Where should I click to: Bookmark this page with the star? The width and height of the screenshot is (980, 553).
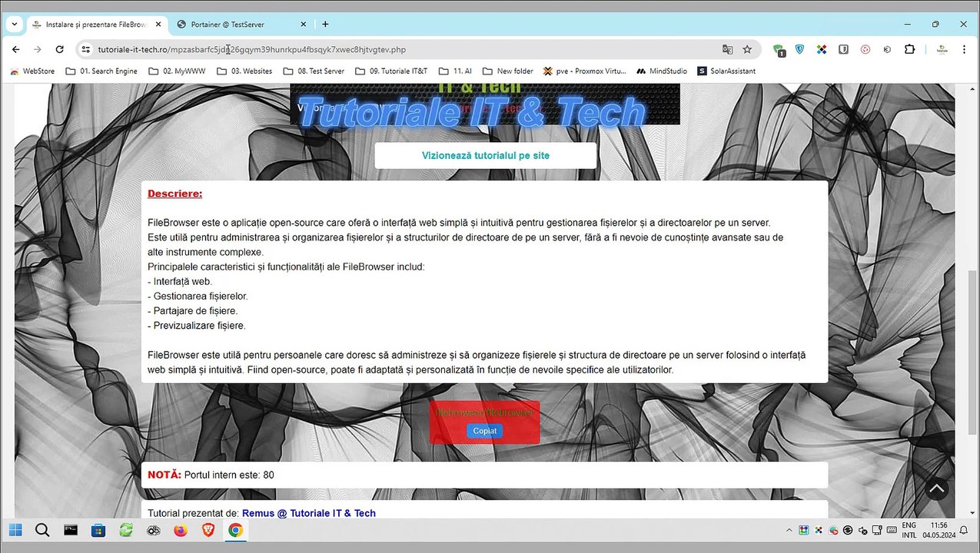pyautogui.click(x=747, y=49)
